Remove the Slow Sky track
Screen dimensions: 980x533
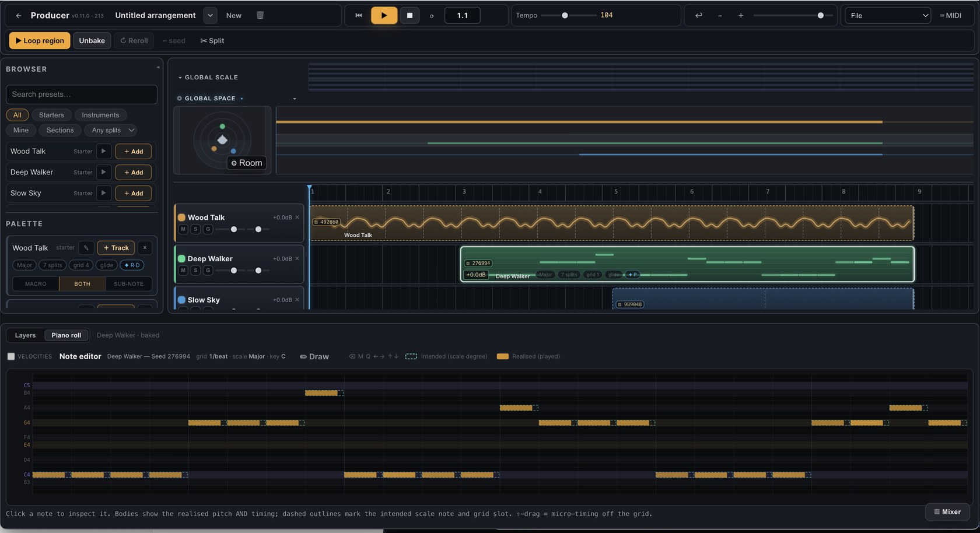tap(297, 300)
